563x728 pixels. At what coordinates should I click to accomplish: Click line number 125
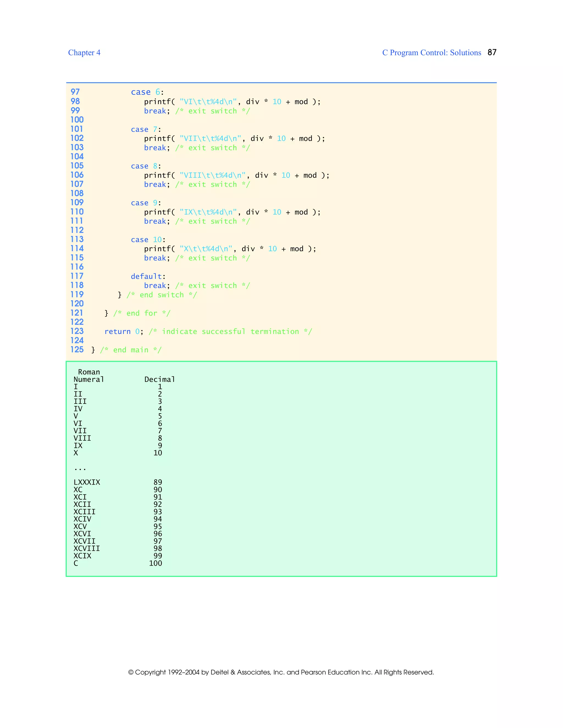coord(77,350)
